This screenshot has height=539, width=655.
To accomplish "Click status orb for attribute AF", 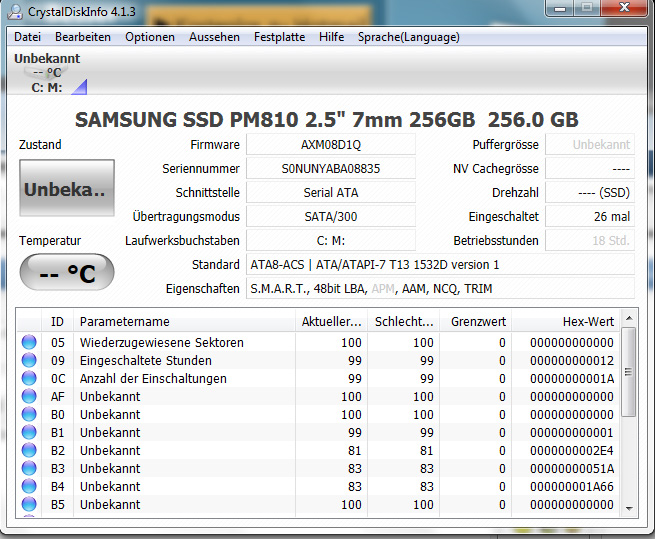I will pyautogui.click(x=29, y=396).
